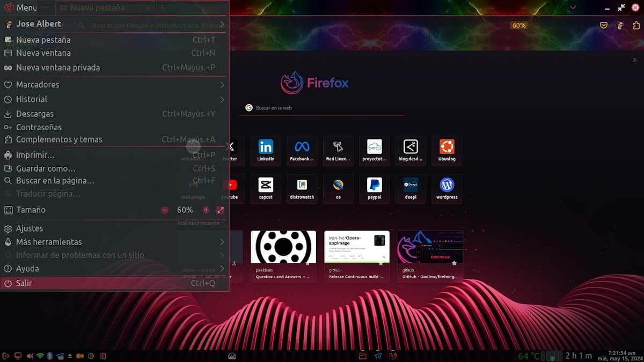This screenshot has width=644, height=362.
Task: Open the Red Linux shortcut tile
Action: point(338,151)
